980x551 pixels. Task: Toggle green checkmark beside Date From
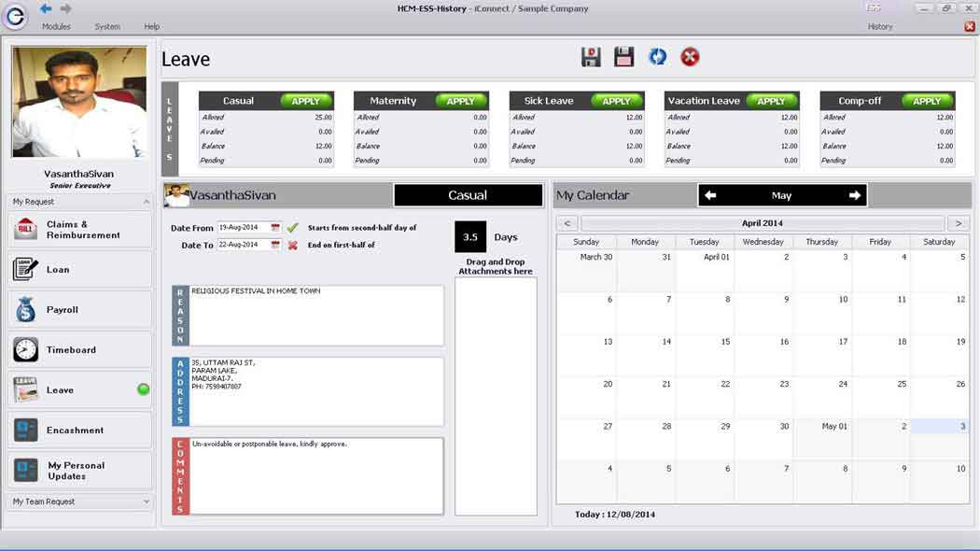click(x=292, y=228)
